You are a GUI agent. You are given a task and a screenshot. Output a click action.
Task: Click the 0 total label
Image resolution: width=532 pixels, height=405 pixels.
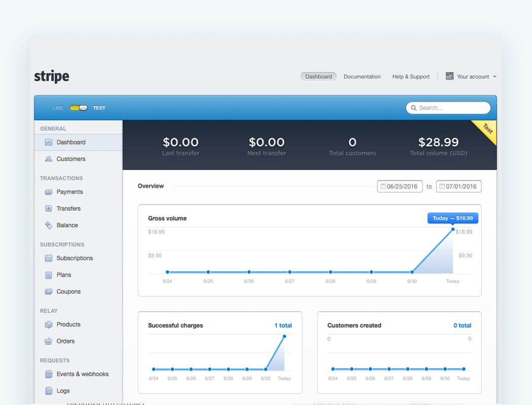462,326
